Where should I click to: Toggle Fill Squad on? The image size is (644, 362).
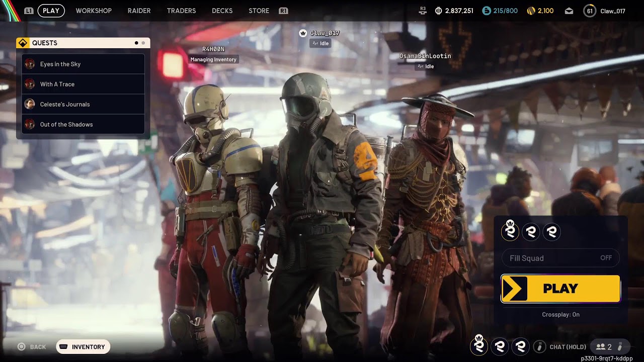[x=560, y=258]
